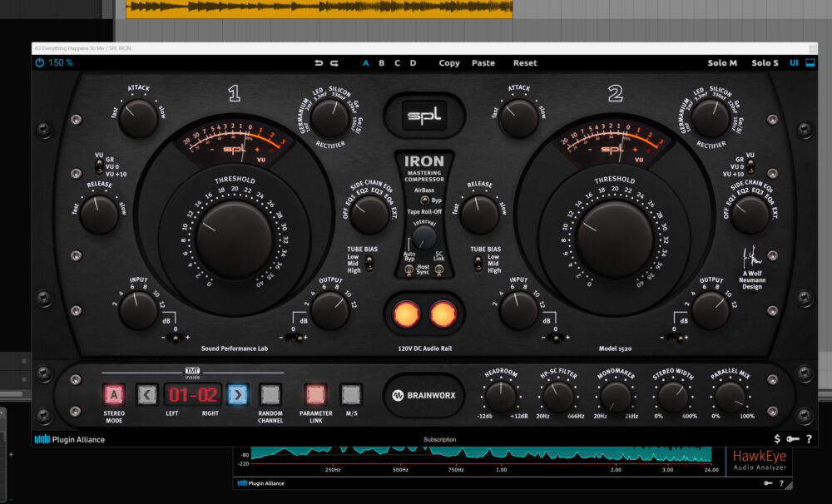832x504 pixels.
Task: Click the channel 1 Release knob
Action: (x=99, y=214)
